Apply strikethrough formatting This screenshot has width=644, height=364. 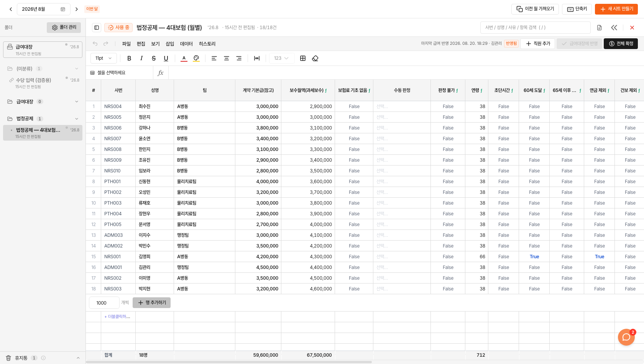154,58
